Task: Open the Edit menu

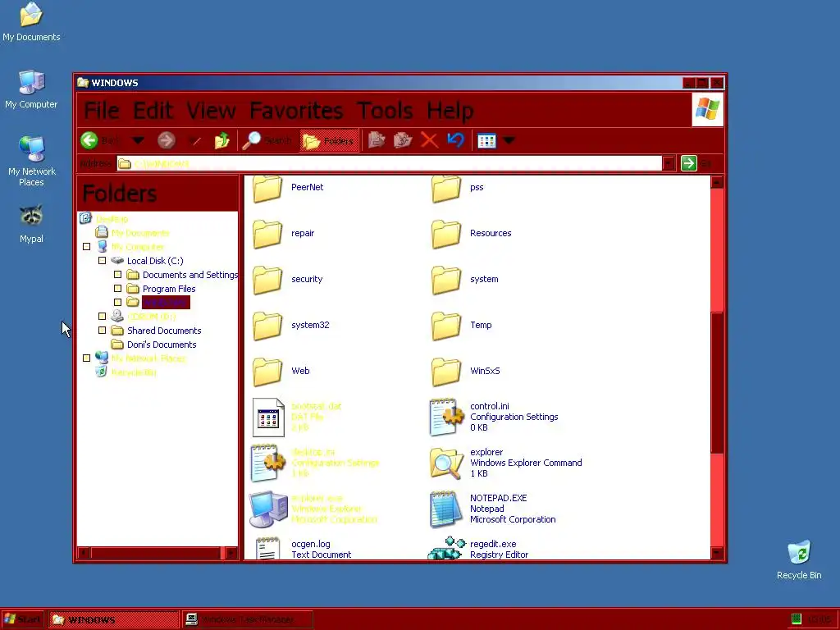Action: 153,111
